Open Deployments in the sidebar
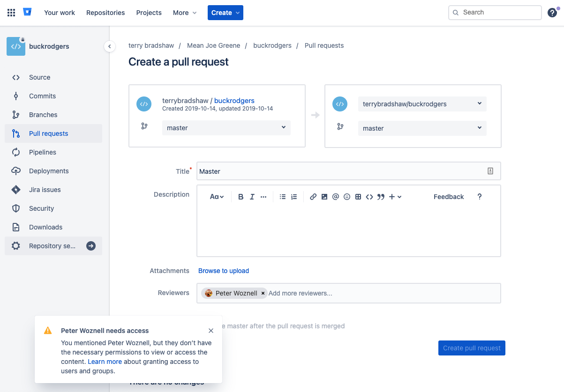Image resolution: width=564 pixels, height=392 pixels. pyautogui.click(x=53, y=171)
